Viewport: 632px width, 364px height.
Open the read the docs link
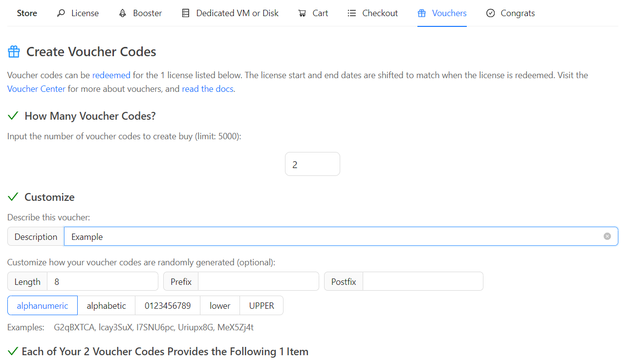tap(208, 89)
